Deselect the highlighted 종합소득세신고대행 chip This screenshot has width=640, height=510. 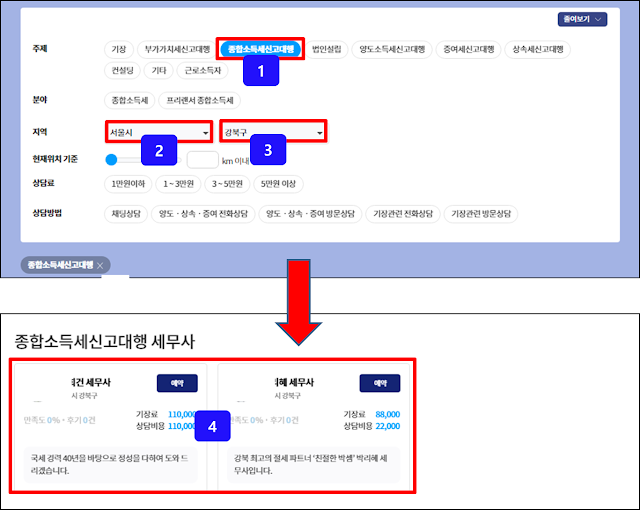point(260,49)
